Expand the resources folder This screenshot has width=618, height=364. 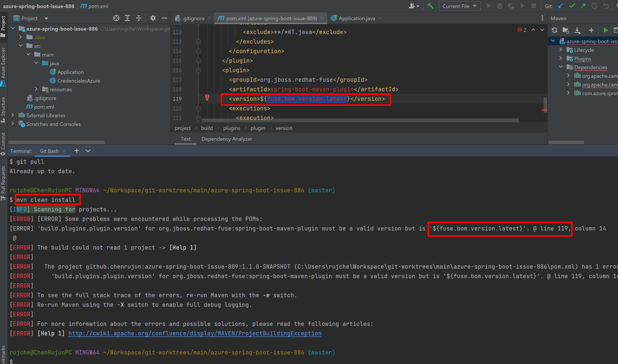36,89
